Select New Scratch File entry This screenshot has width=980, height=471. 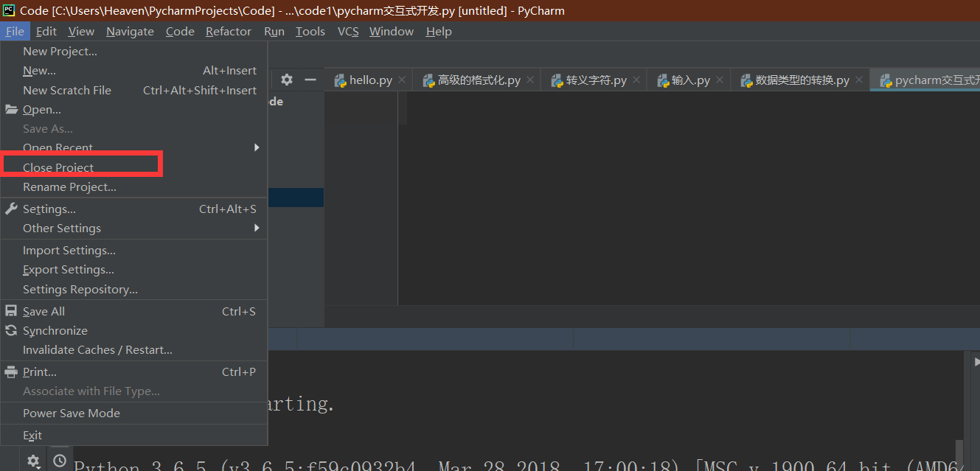[133, 90]
